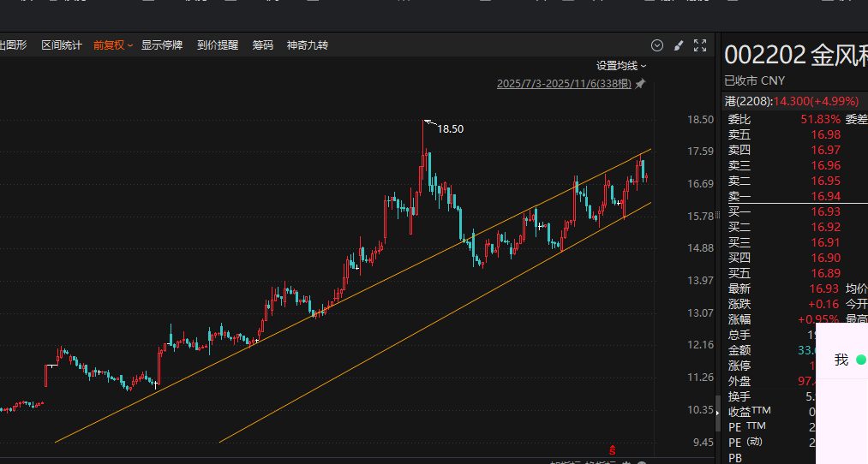This screenshot has height=464, width=868.
Task: Click 买五 price 16.89
Action: [x=825, y=273]
